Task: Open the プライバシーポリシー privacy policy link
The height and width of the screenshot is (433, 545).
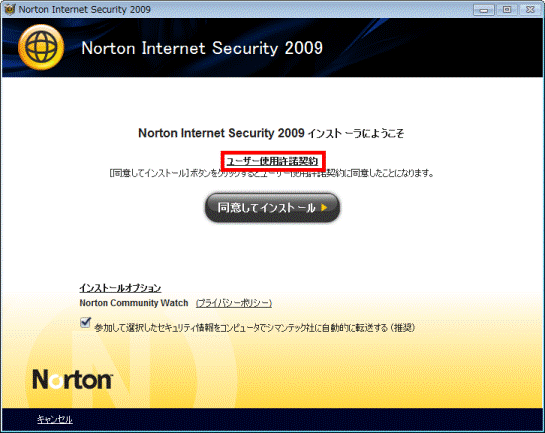Action: click(234, 303)
